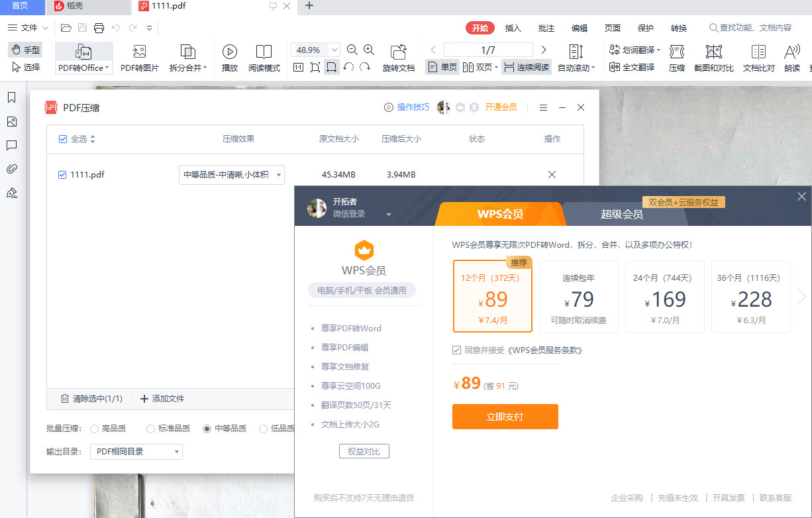This screenshot has height=518, width=812.
Task: Click PDF to Image tool
Action: tap(139, 58)
